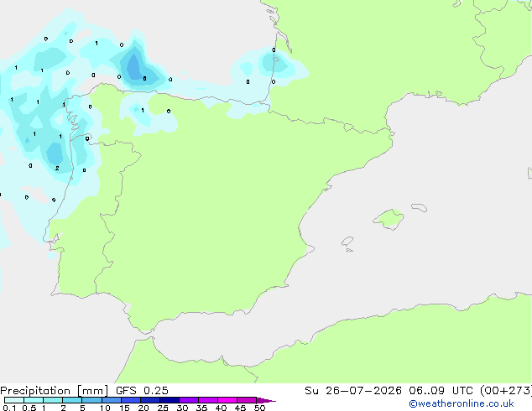Viewport: 532px width, 411px height.
Task: Click Menorca island outline on the map
Action: click(419, 207)
